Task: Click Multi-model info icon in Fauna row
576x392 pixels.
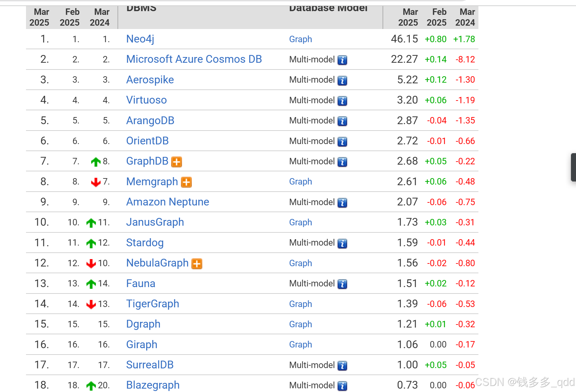Action: (x=342, y=284)
